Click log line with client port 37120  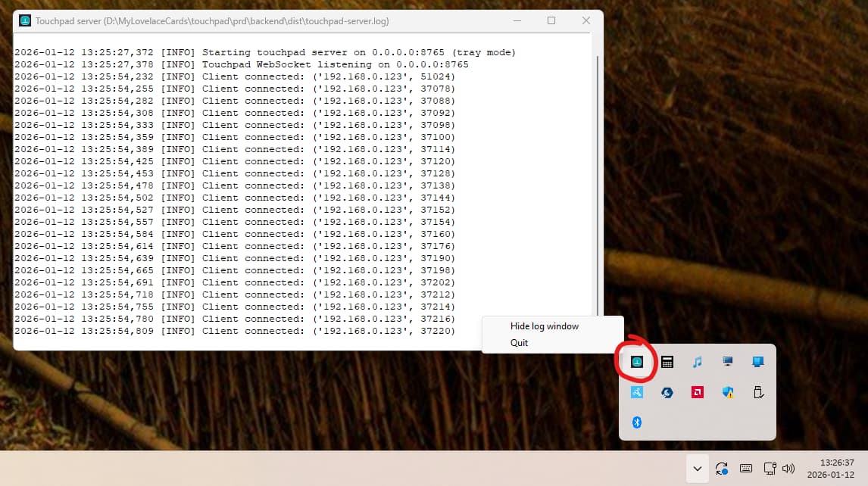tap(235, 162)
